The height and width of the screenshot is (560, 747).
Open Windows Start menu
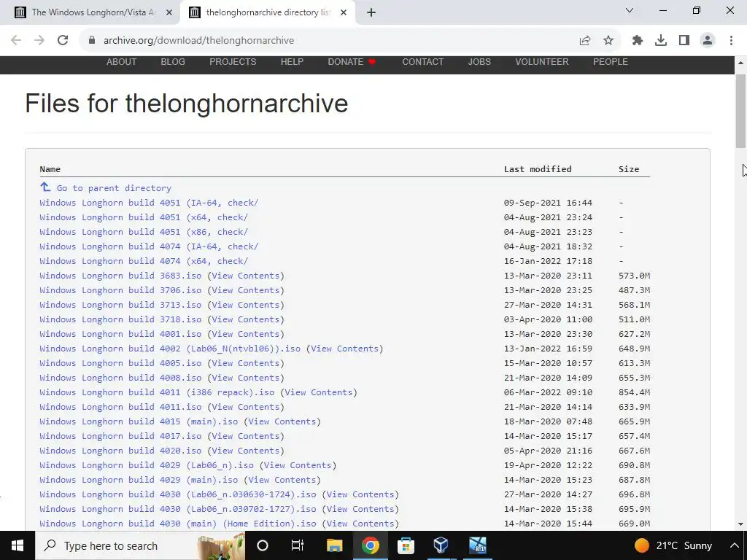[18, 545]
